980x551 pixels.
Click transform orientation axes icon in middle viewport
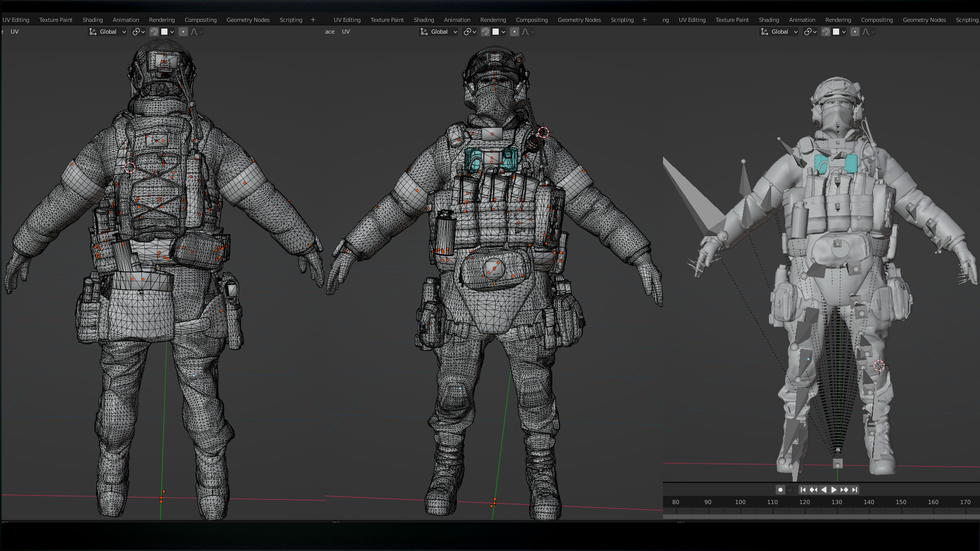[424, 32]
